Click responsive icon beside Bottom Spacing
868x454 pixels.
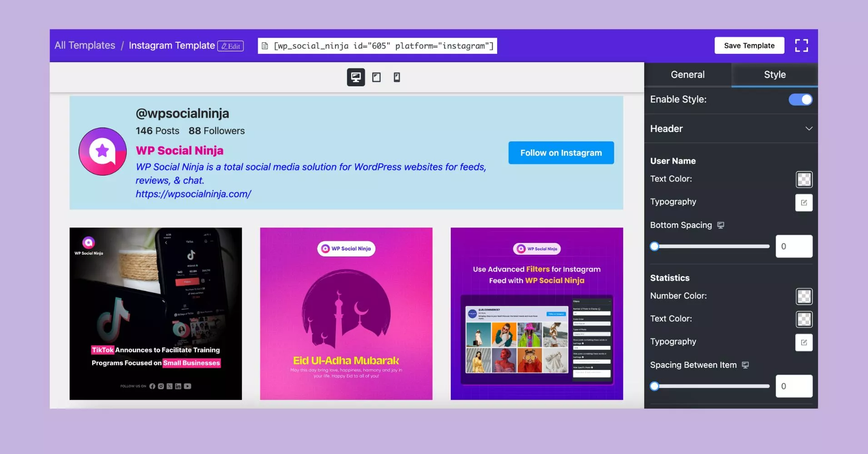pos(721,225)
